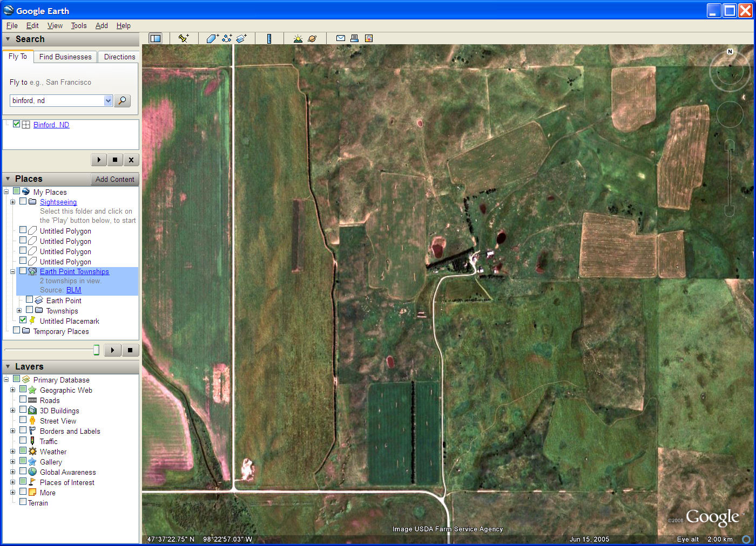This screenshot has height=546, width=756.
Task: Expand the Sightseeing folder
Action: pyautogui.click(x=12, y=202)
